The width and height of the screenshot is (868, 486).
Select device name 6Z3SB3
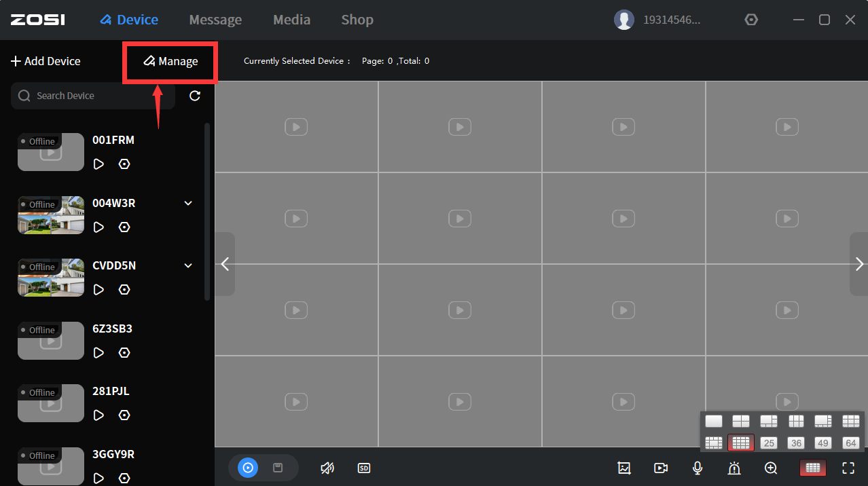tap(112, 329)
